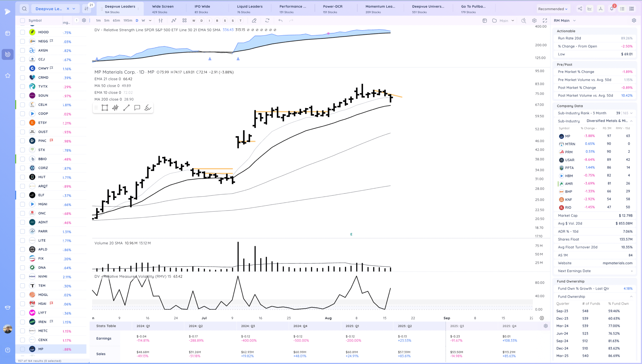This screenshot has width=642, height=364.
Task: Select the trend line drawing tool
Action: click(126, 108)
